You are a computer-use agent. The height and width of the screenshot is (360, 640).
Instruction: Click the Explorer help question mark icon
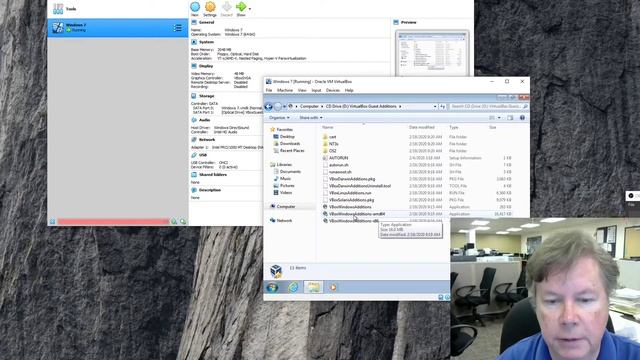pyautogui.click(x=522, y=118)
